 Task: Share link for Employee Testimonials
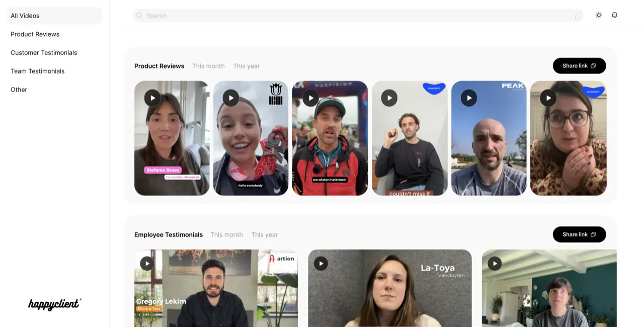(x=579, y=234)
